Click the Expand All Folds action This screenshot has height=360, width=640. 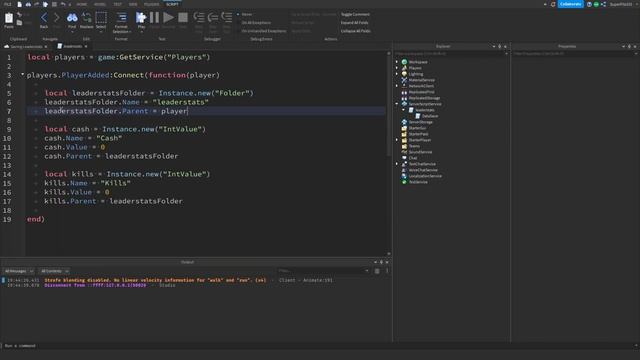pyautogui.click(x=354, y=23)
